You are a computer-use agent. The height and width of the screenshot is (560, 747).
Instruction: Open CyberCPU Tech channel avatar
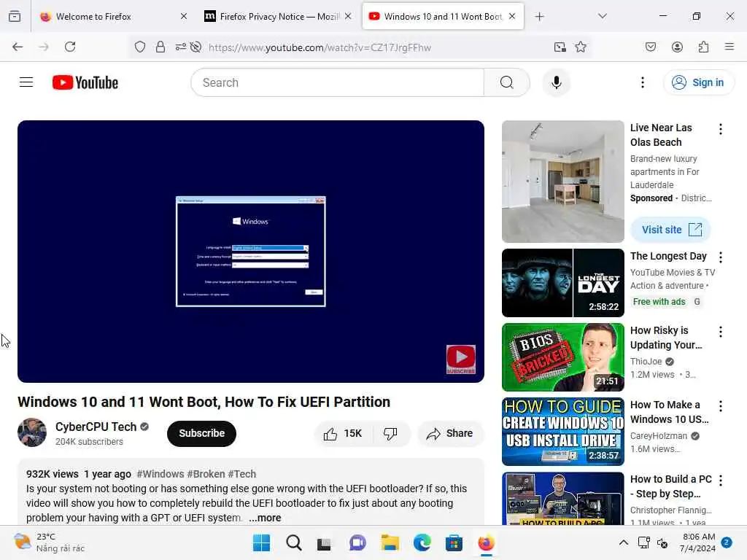click(x=32, y=432)
